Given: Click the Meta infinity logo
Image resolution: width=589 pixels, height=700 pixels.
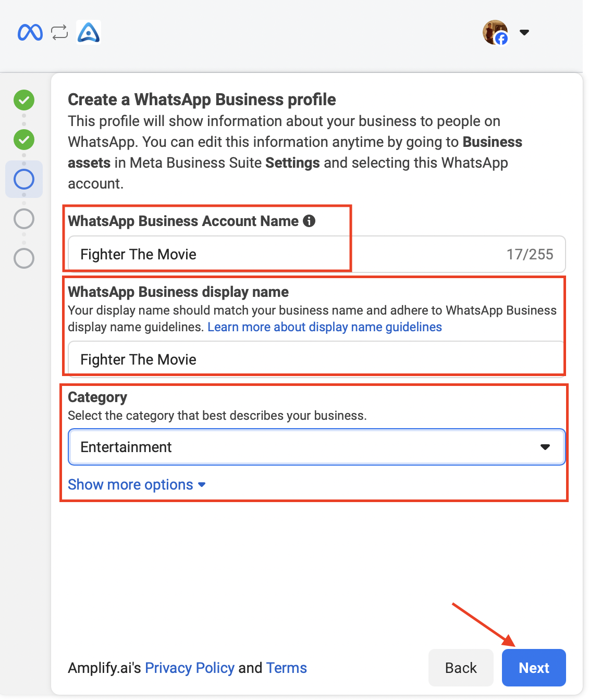Looking at the screenshot, I should tap(30, 32).
